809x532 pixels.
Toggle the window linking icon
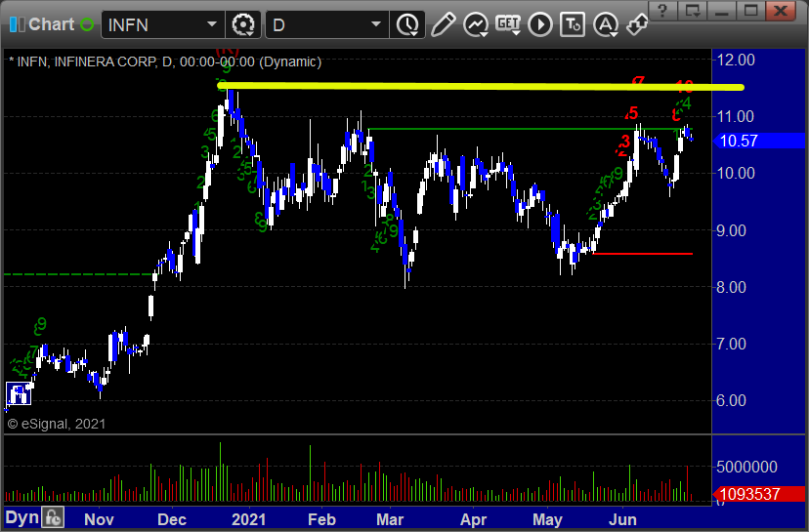(637, 24)
